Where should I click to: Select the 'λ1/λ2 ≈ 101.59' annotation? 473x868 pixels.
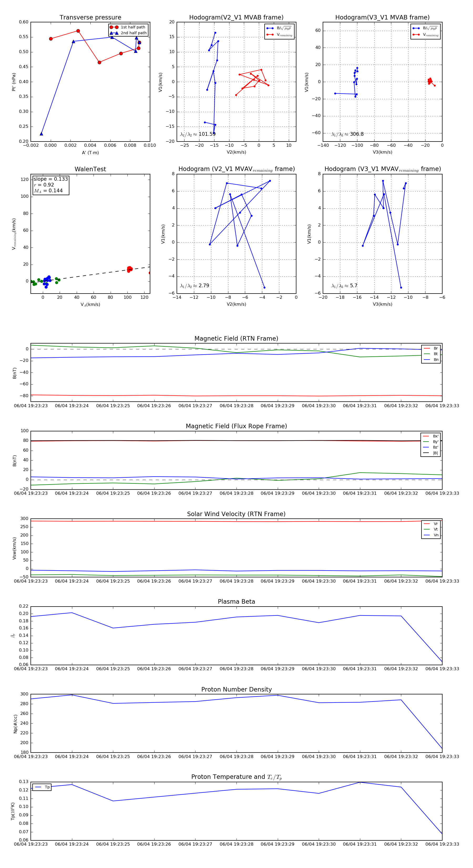pyautogui.click(x=198, y=134)
